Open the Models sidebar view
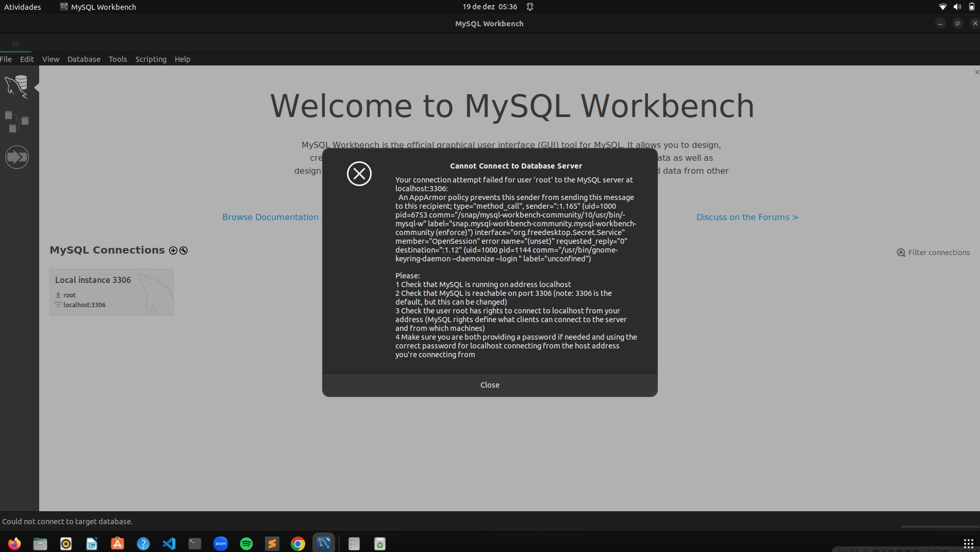 [x=16, y=122]
